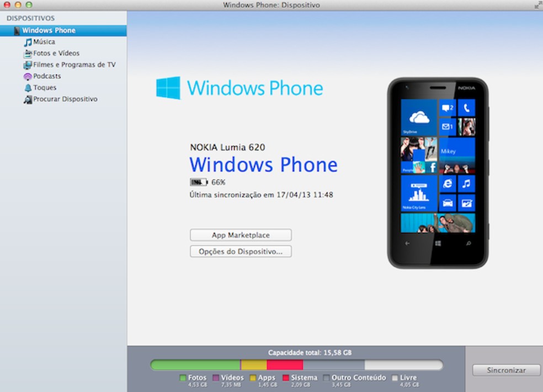
Task: Click the Procurar Dispositivo icon
Action: tap(28, 100)
